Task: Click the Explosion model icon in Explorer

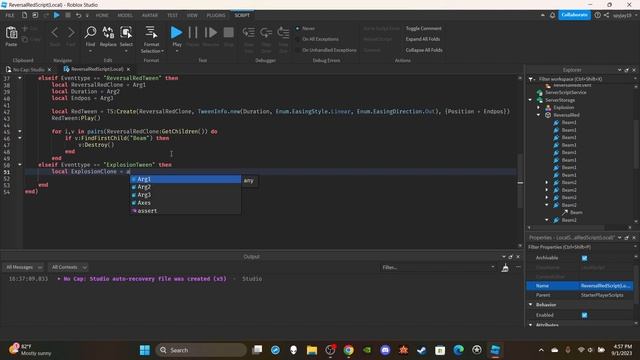Action: (548, 107)
